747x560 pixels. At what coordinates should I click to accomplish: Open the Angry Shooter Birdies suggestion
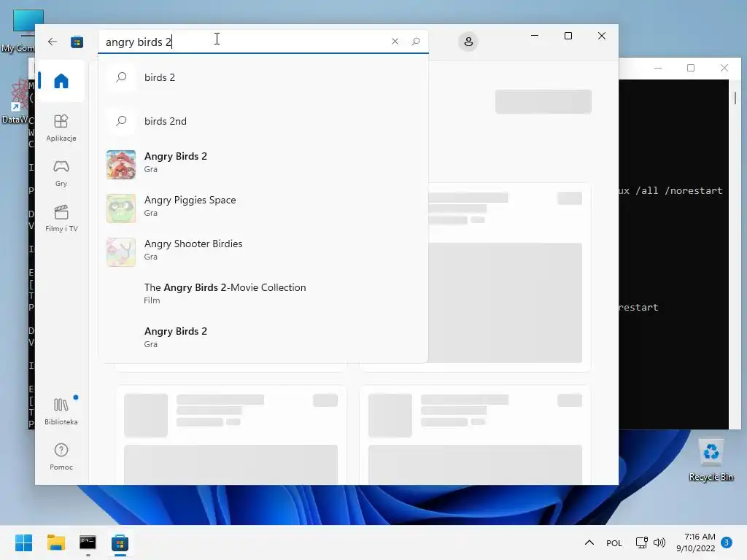click(263, 252)
